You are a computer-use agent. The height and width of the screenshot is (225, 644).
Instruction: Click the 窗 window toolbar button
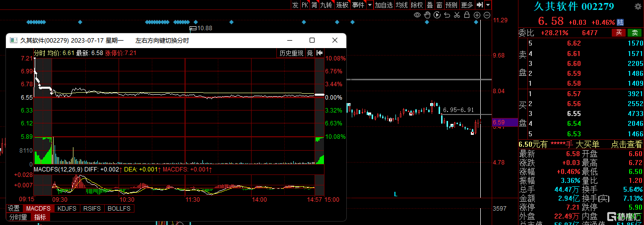point(439,5)
